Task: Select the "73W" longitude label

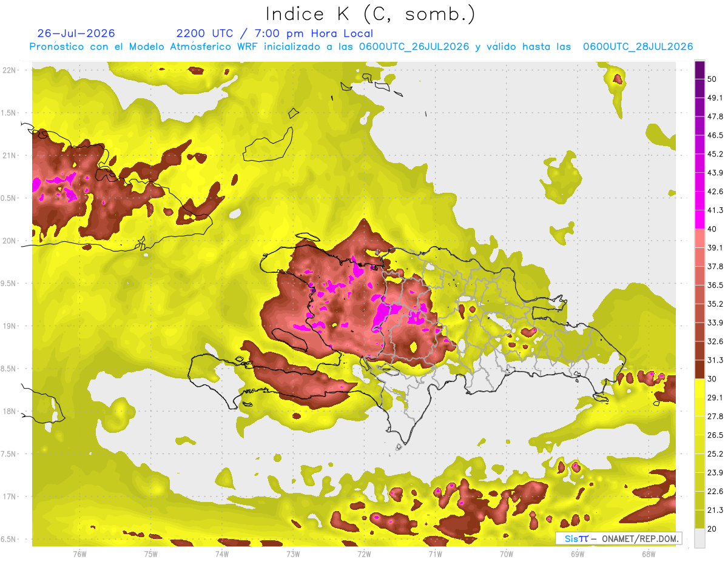Action: tap(293, 554)
